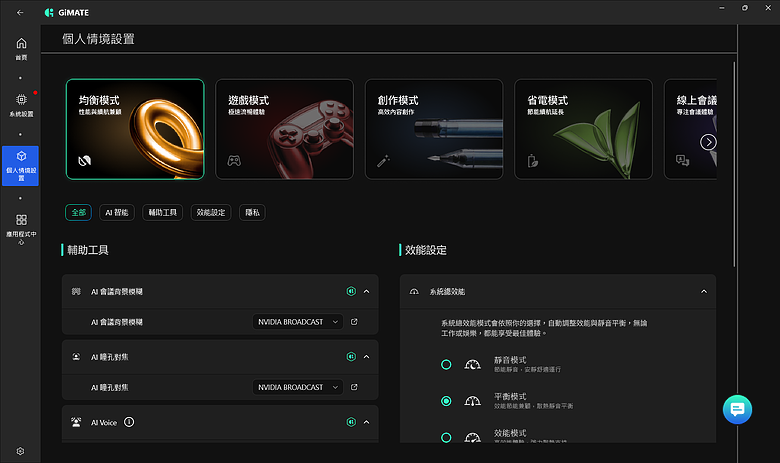Viewport: 780px width, 463px height.
Task: Select the 省電模式 power saving card
Action: tap(583, 129)
